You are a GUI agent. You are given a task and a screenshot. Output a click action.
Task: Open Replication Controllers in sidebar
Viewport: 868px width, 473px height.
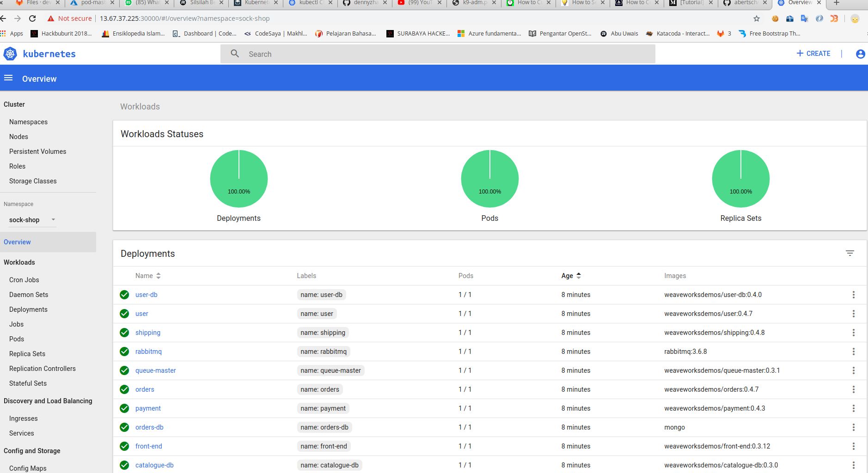pos(43,369)
